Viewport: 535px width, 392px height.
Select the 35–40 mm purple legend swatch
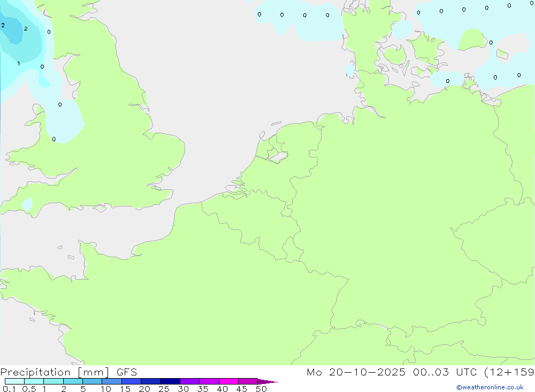pyautogui.click(x=209, y=381)
